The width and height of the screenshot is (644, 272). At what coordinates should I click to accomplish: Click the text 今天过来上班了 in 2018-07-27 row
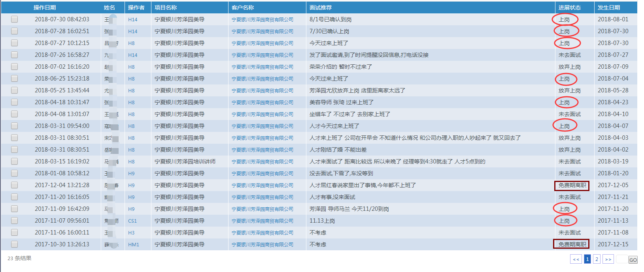(329, 43)
